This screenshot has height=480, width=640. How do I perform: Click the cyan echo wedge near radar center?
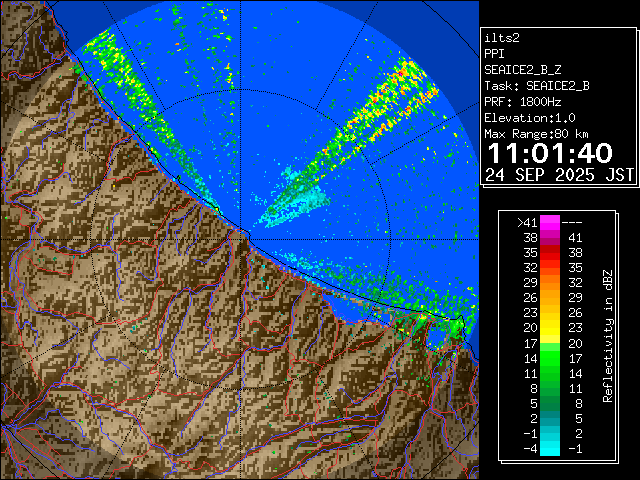[290, 207]
